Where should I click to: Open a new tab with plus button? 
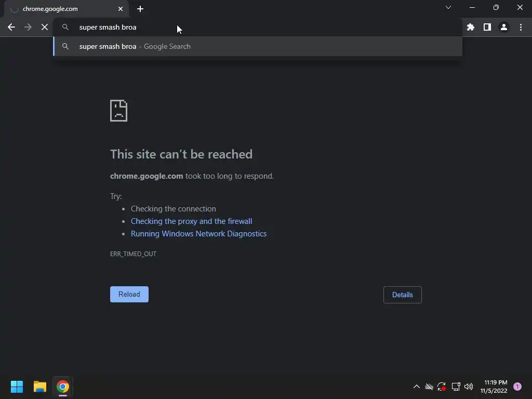140,9
